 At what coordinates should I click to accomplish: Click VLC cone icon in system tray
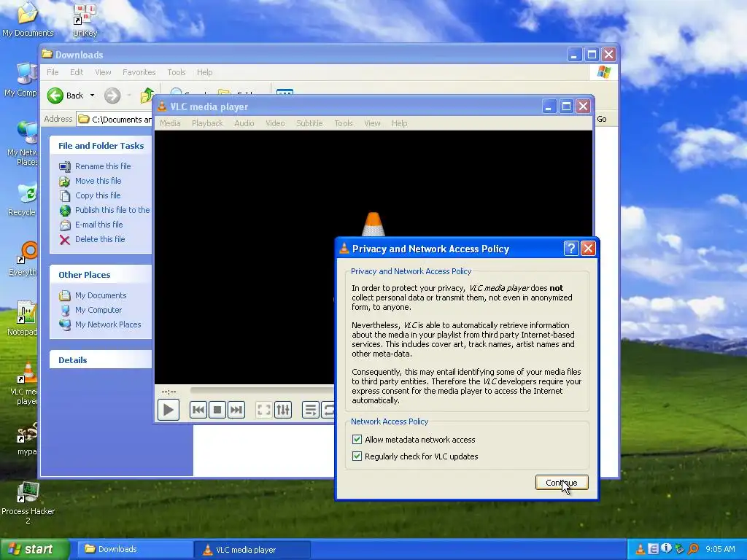tap(641, 550)
